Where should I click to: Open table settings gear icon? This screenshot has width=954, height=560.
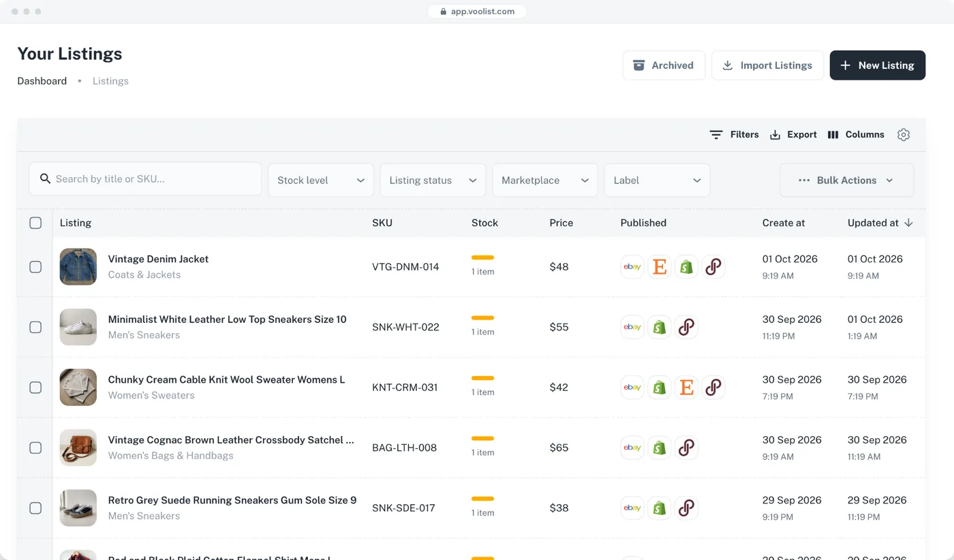click(x=904, y=135)
